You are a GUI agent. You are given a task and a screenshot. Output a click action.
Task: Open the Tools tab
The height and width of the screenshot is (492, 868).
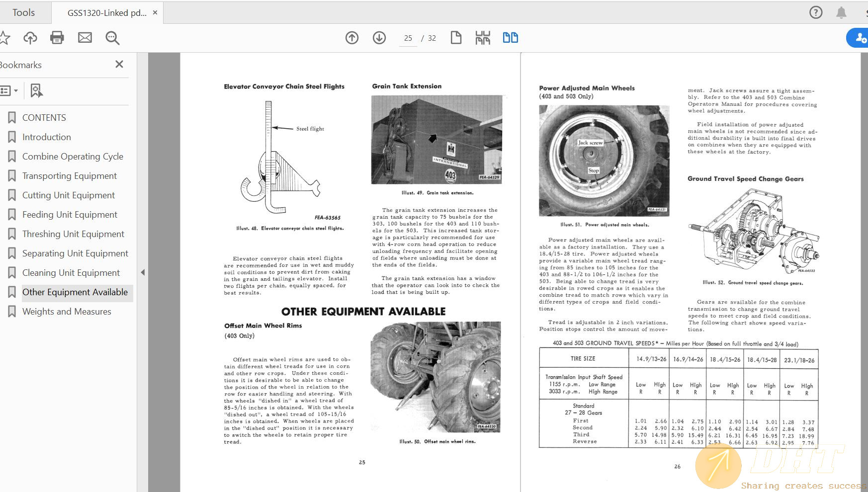(x=24, y=12)
